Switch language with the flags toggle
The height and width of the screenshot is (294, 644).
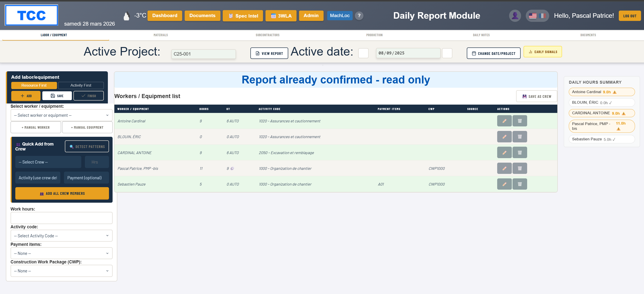537,16
